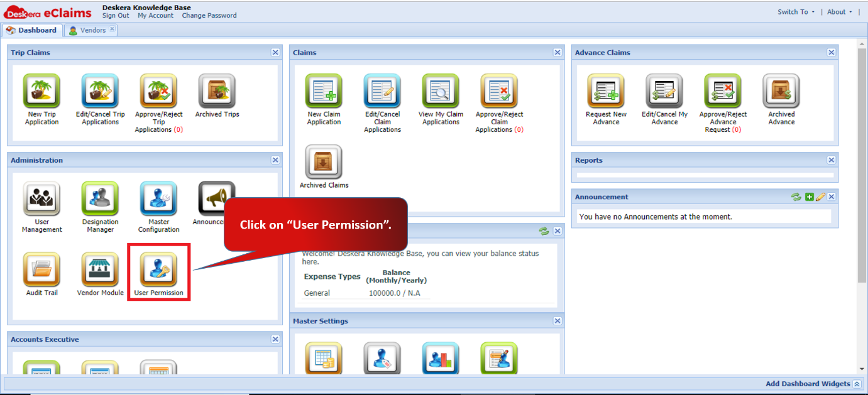Image resolution: width=868 pixels, height=395 pixels.
Task: Refresh the balance status widget
Action: tap(544, 231)
